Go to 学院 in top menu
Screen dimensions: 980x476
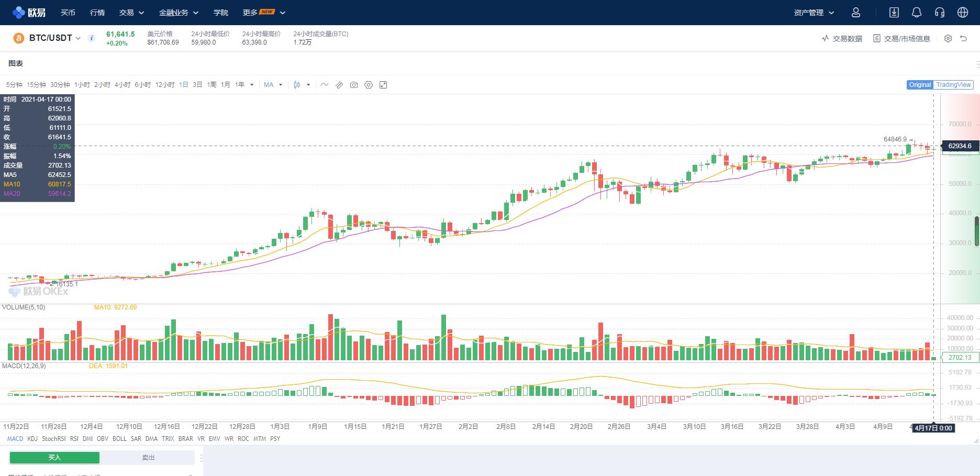(x=221, y=13)
